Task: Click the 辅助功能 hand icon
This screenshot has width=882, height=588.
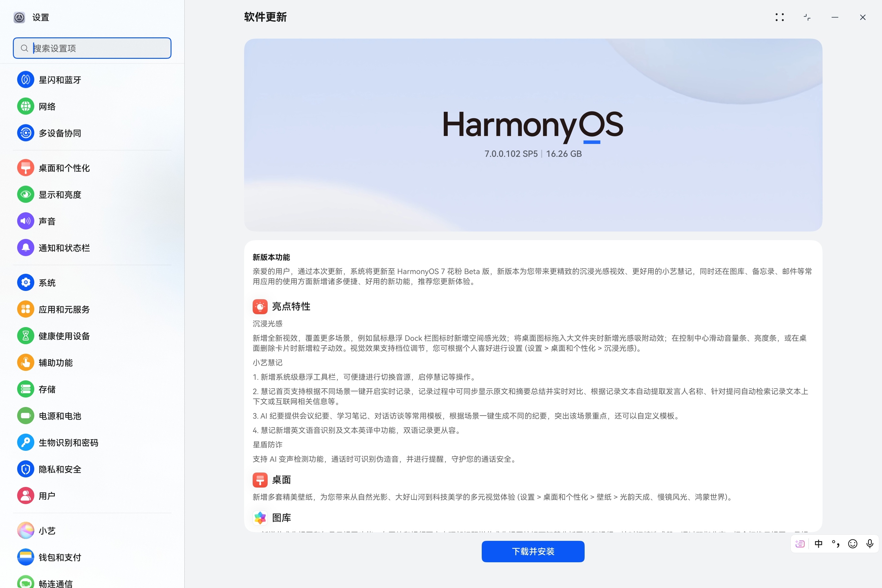Action: (25, 363)
